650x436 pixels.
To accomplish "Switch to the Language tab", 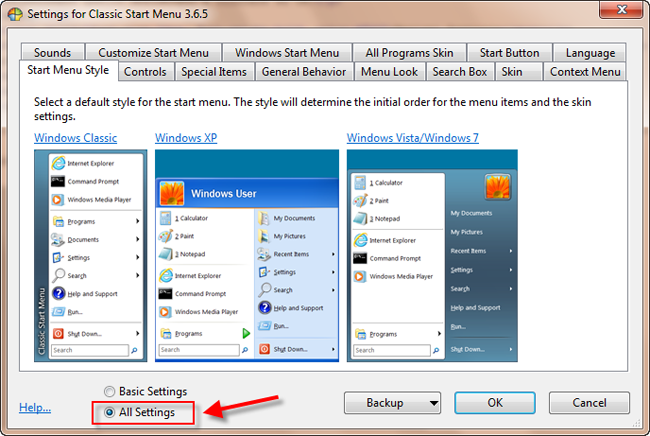I will tap(590, 53).
